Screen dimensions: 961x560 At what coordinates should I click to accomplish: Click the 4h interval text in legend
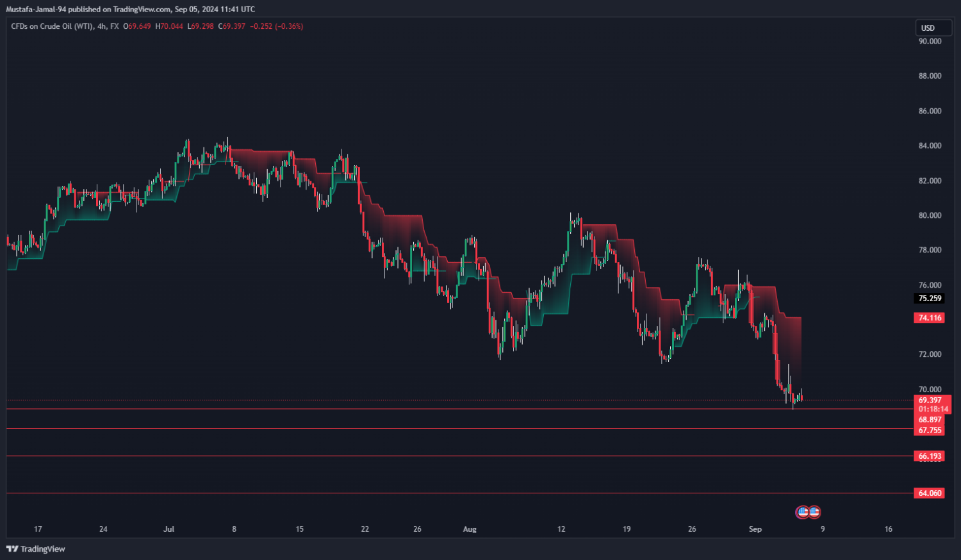pyautogui.click(x=102, y=26)
